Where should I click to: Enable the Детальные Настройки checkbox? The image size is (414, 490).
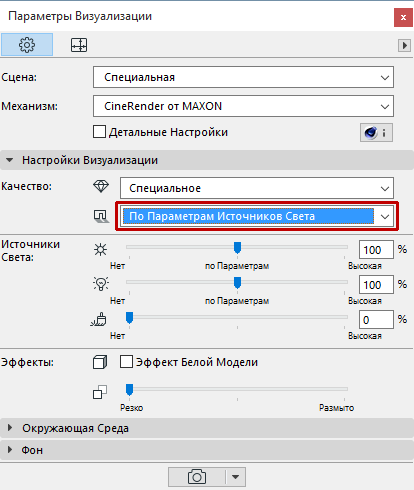tap(99, 132)
